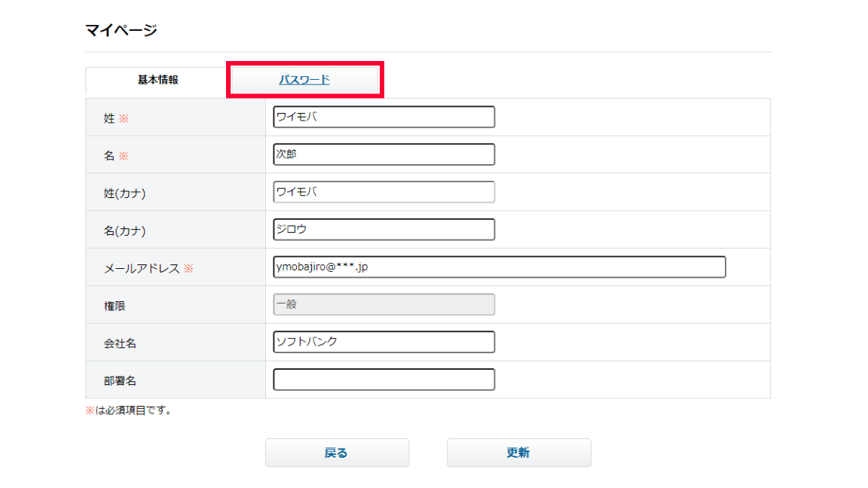The image size is (868, 488).
Task: Click the 権限 row label
Action: [x=115, y=306]
